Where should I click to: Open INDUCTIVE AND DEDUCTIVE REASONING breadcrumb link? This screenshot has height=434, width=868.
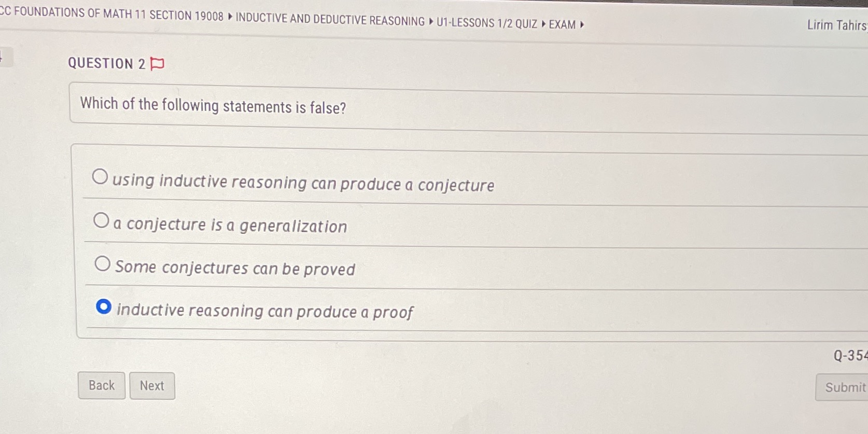tap(329, 21)
